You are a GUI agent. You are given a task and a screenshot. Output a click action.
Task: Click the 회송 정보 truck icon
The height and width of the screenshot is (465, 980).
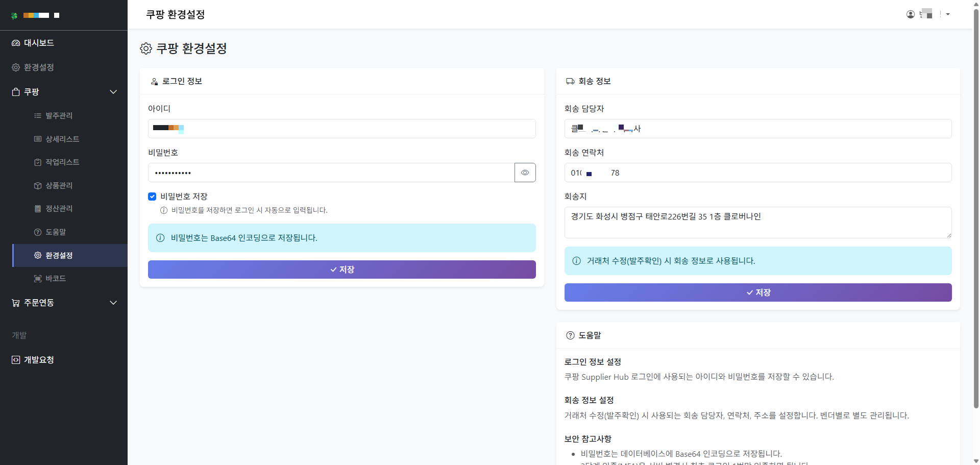[x=571, y=82]
